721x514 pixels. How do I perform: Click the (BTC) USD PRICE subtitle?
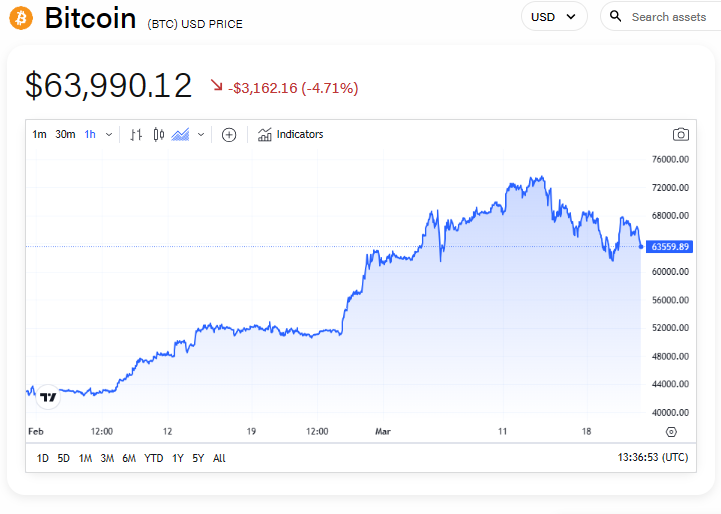(x=195, y=24)
